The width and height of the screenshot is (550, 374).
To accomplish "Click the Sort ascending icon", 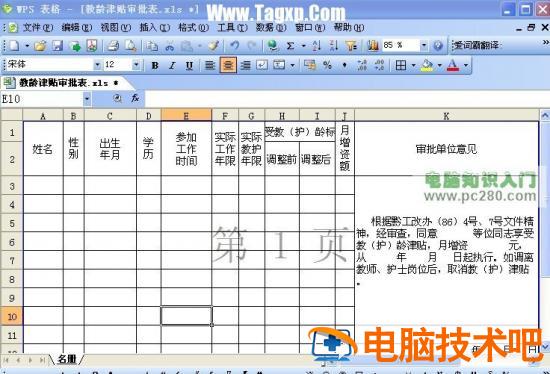I will pos(317,46).
